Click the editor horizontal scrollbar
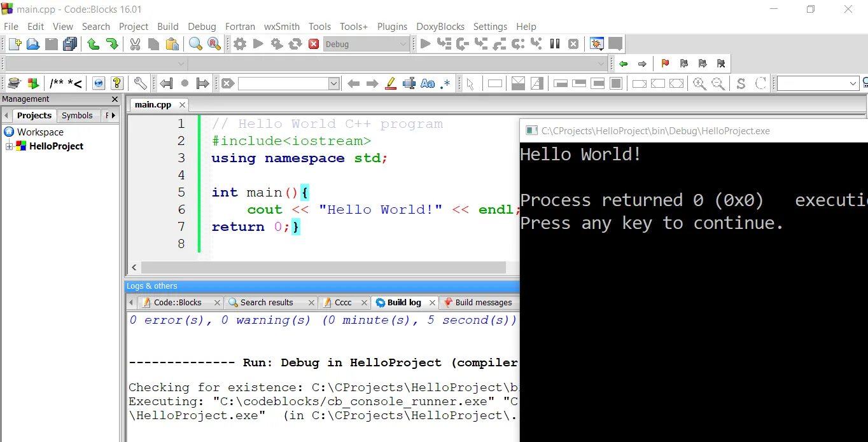This screenshot has height=442, width=868. tap(324, 268)
